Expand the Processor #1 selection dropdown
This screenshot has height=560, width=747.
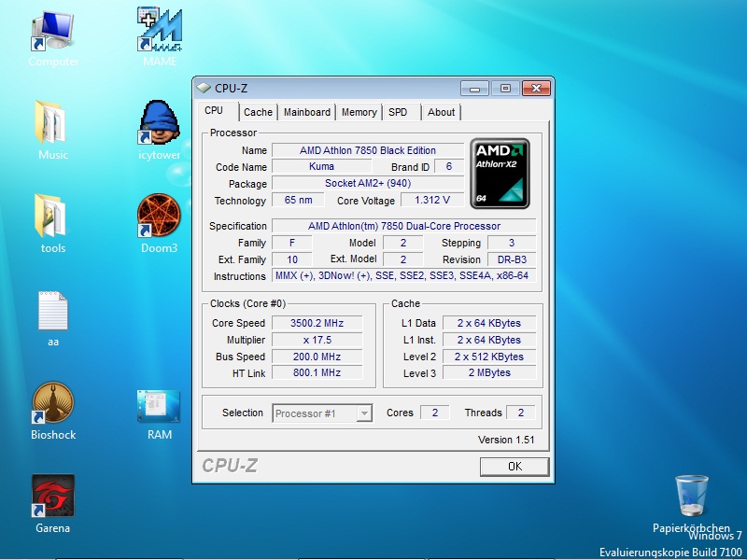pos(364,413)
